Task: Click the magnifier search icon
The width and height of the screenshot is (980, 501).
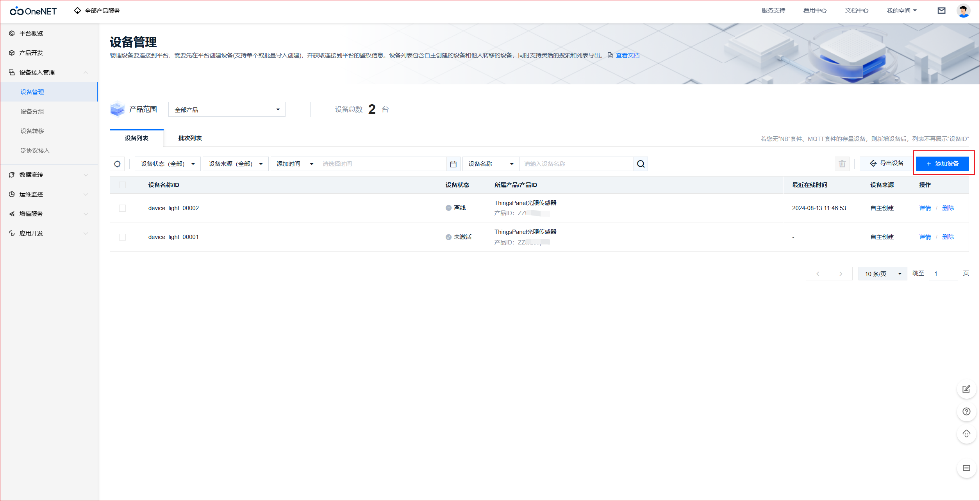Action: [x=641, y=164]
